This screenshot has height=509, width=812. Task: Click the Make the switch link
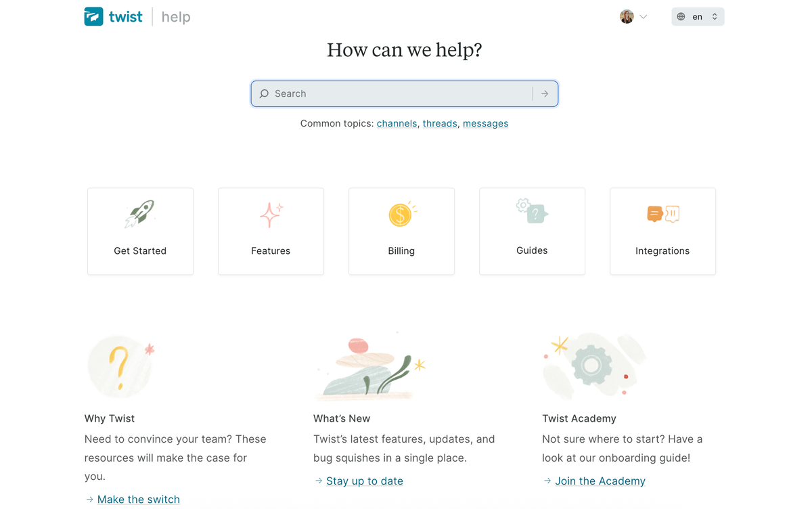click(138, 500)
